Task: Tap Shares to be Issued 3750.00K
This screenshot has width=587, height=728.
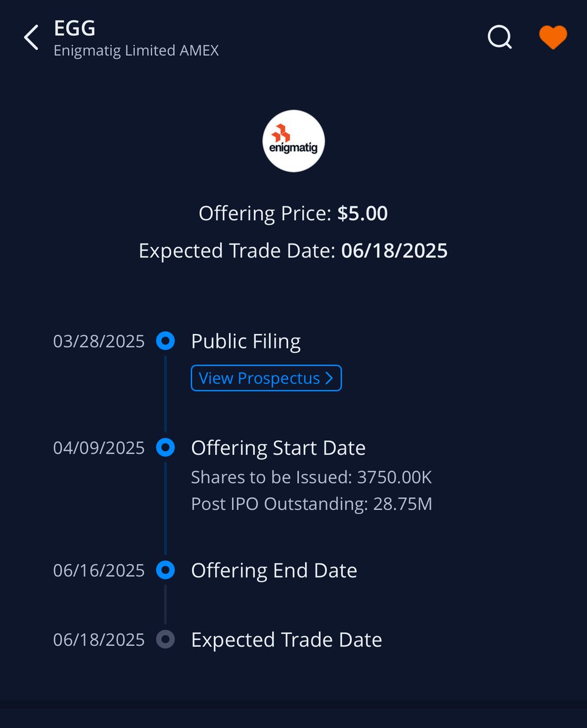Action: (311, 477)
